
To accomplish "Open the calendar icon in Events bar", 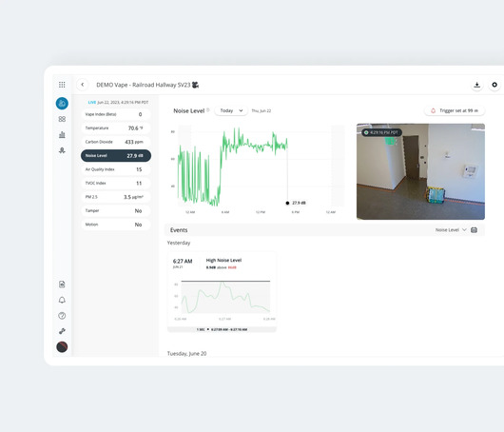I will click(x=474, y=229).
